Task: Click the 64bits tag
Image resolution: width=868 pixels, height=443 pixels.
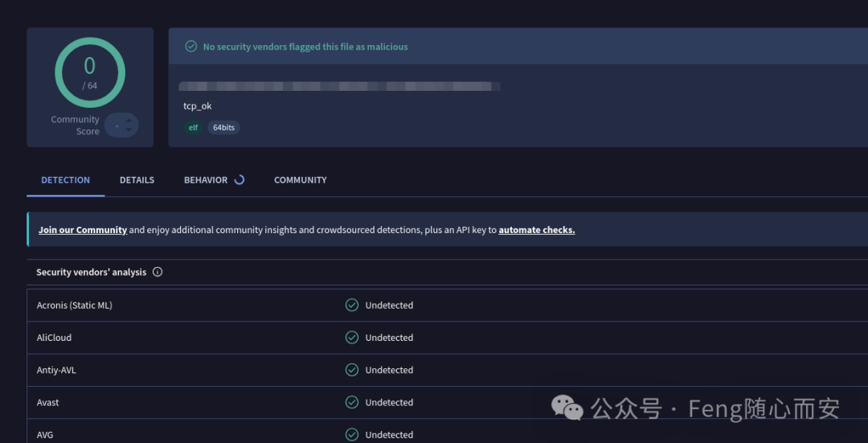Action: click(x=223, y=127)
